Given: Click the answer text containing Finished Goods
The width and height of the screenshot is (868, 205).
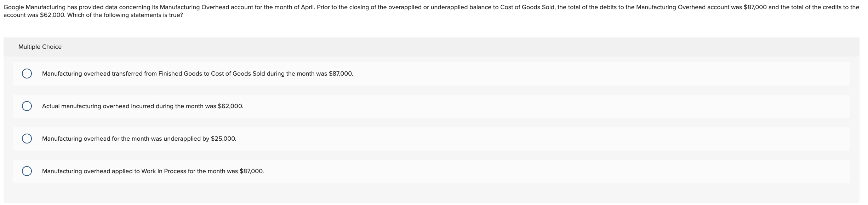Looking at the screenshot, I should click(x=180, y=74).
